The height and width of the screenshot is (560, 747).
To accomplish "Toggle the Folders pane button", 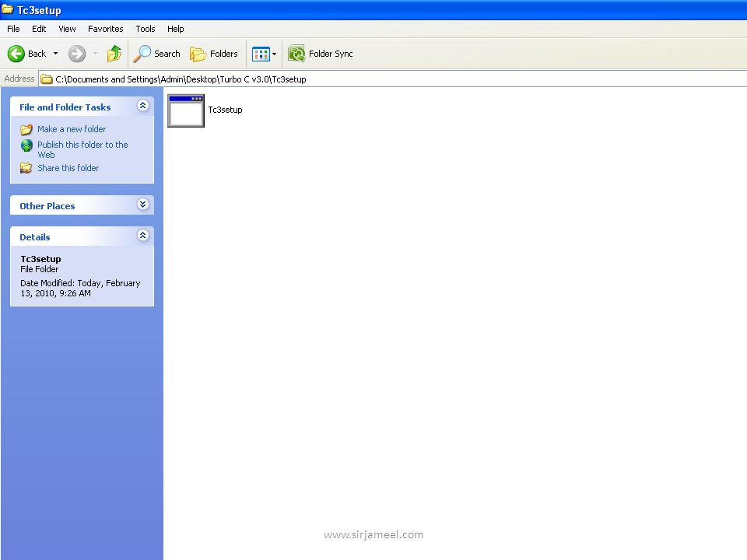I will coord(213,54).
